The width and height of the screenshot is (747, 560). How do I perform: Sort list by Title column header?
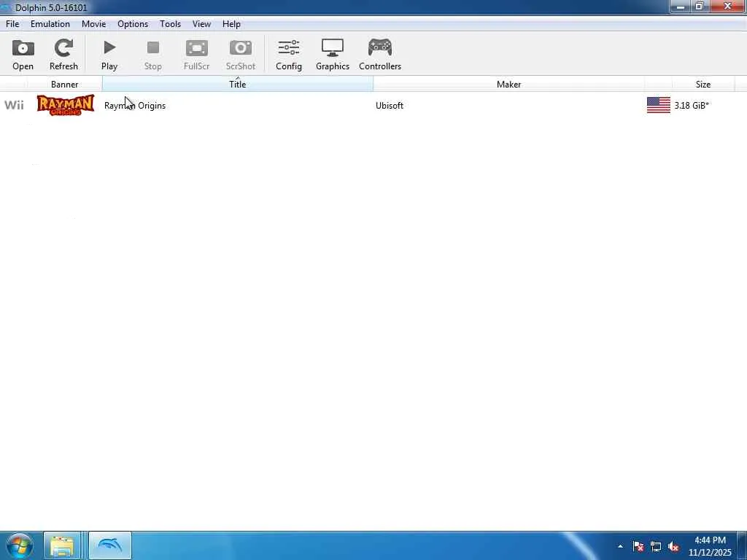click(x=237, y=85)
